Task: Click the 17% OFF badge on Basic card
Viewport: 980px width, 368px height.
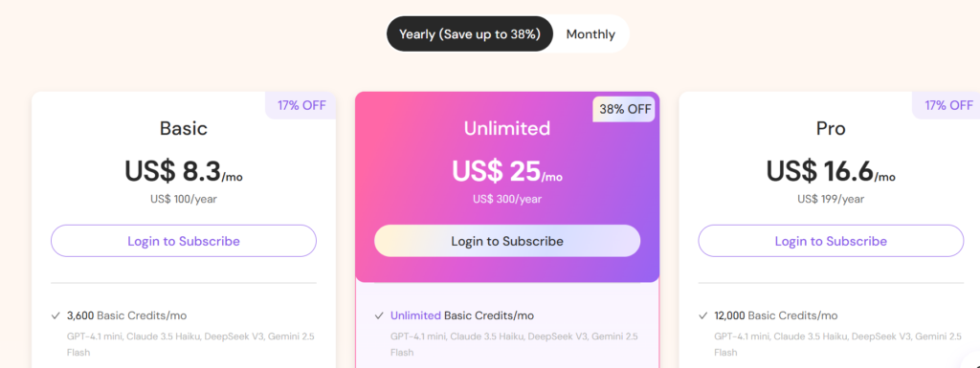Action: coord(301,105)
